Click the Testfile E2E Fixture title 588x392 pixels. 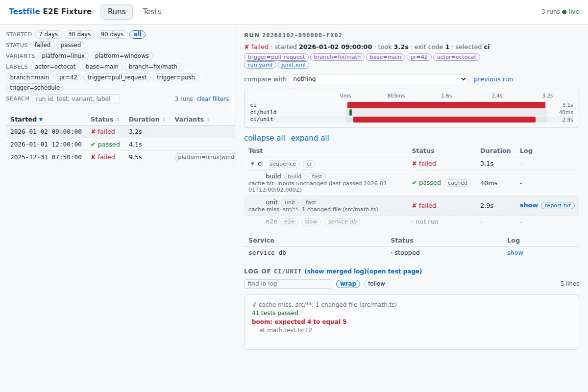(50, 11)
